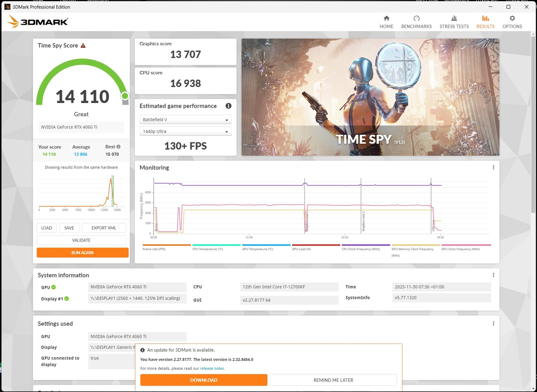Toggle the GPU Clock Frequency legend swatch

tap(466, 245)
